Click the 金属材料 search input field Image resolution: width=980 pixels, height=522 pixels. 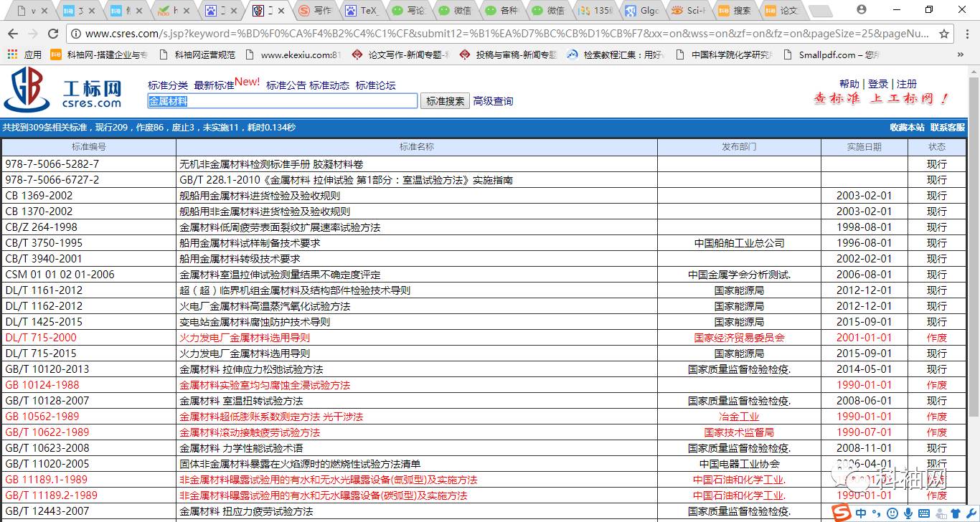pos(282,101)
